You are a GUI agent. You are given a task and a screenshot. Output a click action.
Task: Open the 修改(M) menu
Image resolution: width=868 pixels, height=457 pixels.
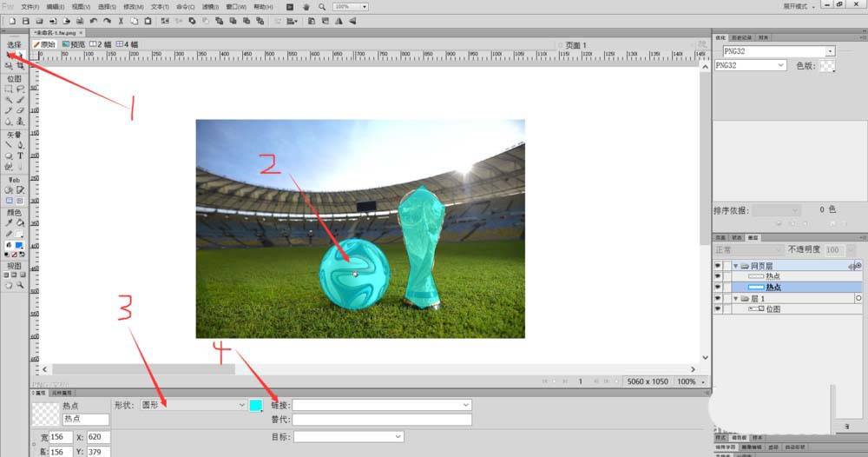(133, 6)
